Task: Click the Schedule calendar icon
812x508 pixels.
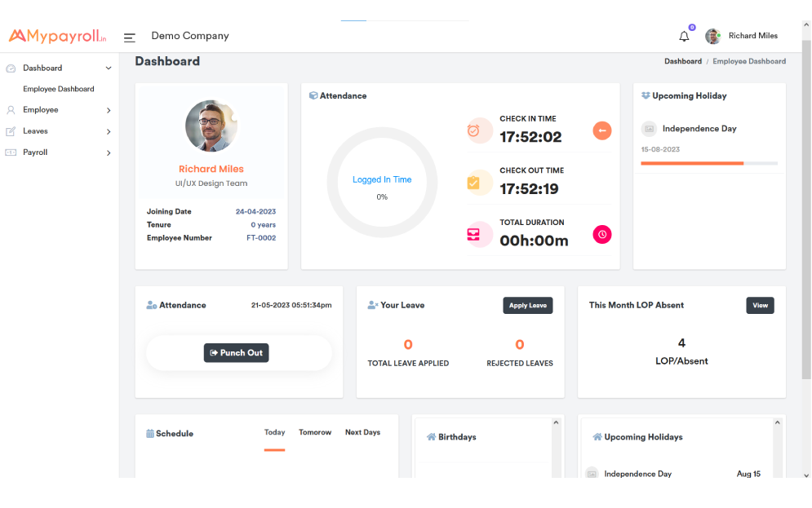Action: tap(149, 433)
